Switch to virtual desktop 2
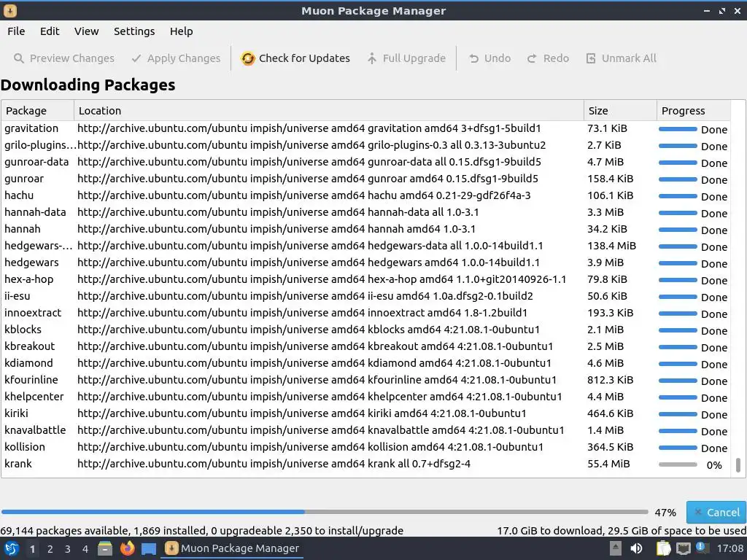The image size is (747, 560). (x=50, y=549)
